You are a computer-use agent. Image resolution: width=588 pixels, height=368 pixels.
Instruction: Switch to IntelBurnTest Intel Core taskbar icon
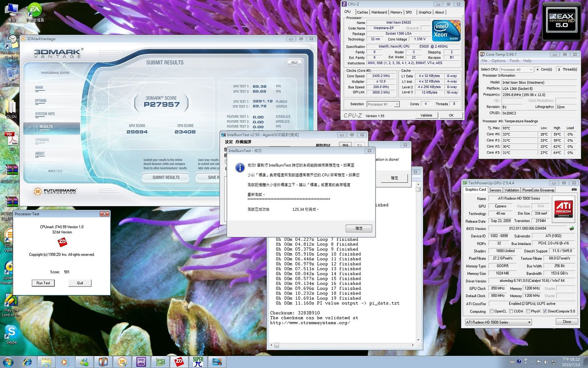pos(216,362)
